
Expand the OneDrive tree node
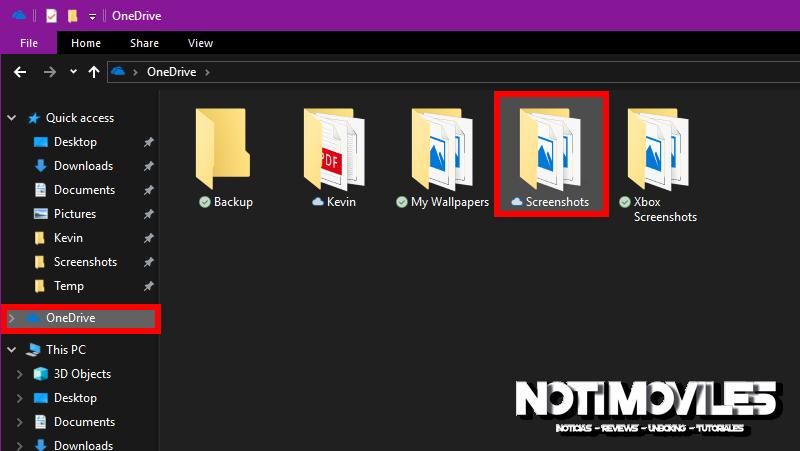12,318
